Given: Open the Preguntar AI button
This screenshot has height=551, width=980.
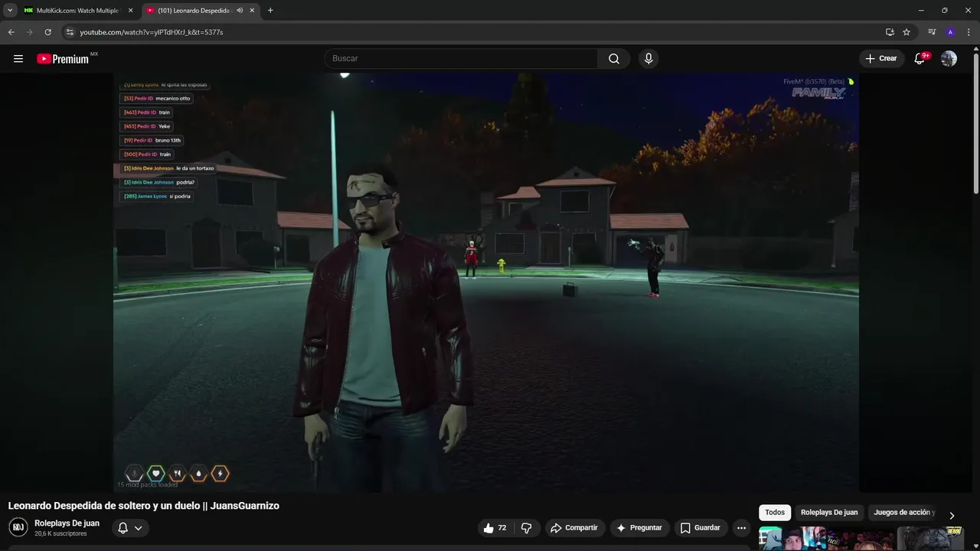Looking at the screenshot, I should 639,528.
